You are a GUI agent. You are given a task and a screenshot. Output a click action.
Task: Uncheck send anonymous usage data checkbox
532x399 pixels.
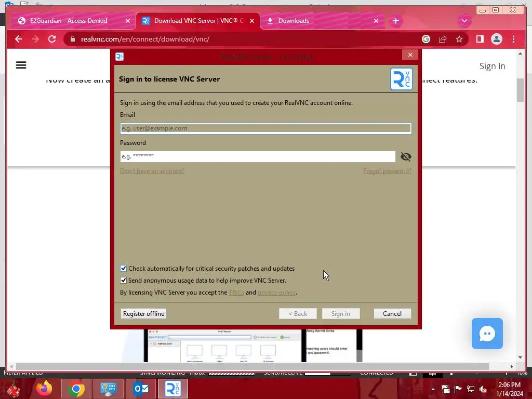click(124, 280)
